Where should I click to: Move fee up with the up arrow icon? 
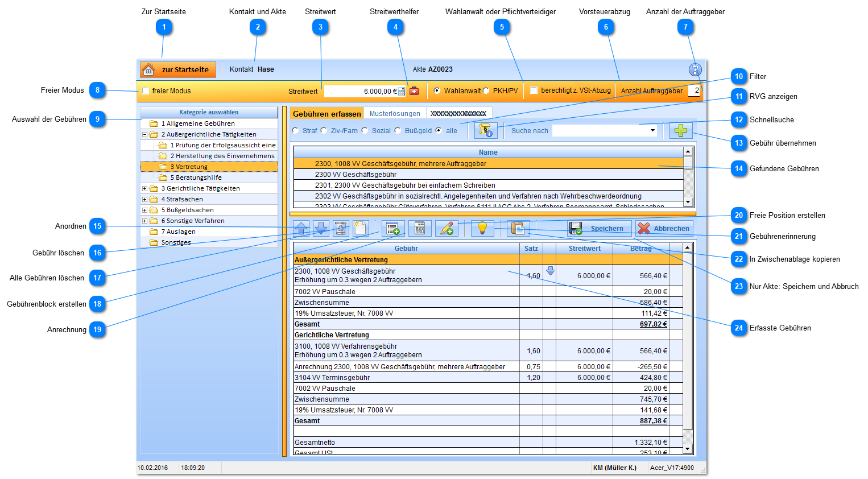tap(301, 228)
